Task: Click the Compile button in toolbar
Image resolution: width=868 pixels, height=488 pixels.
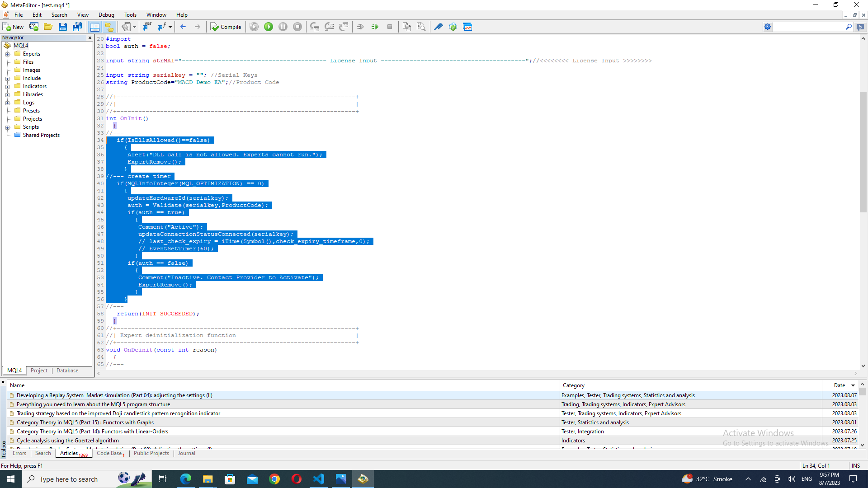Action: click(226, 26)
